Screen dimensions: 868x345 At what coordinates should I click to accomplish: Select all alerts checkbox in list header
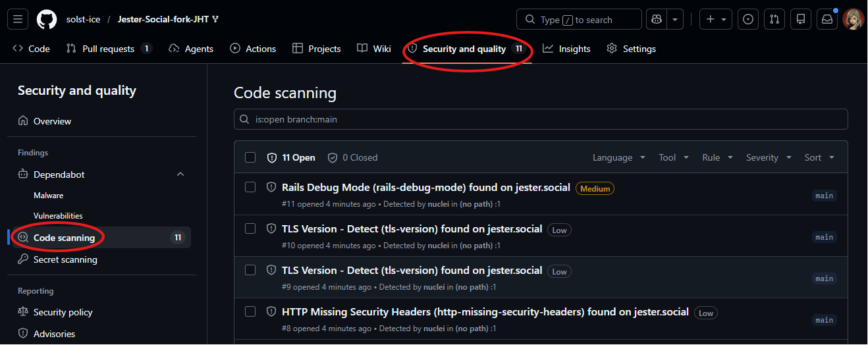250,157
